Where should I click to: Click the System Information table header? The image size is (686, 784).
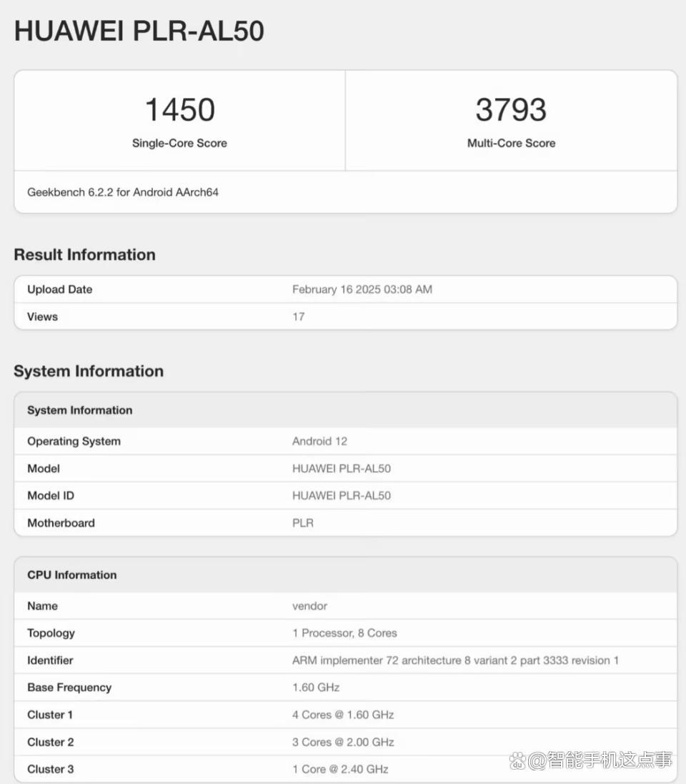tap(80, 410)
